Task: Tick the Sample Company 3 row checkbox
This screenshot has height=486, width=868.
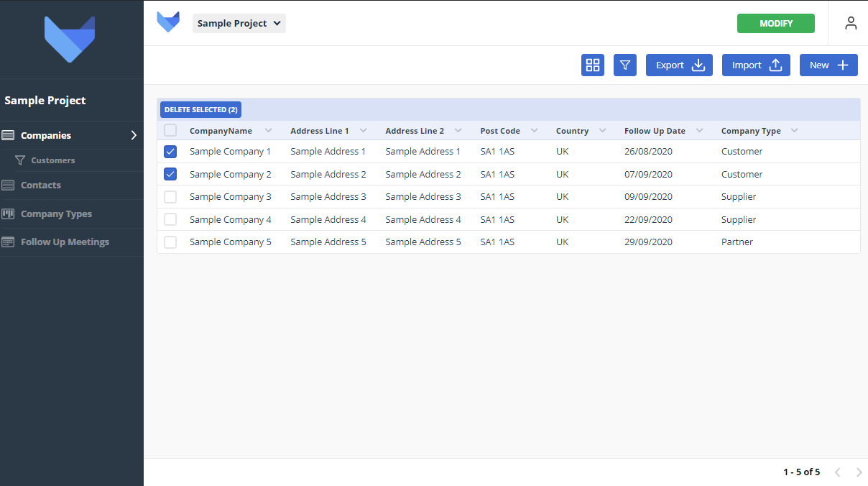Action: (x=170, y=197)
